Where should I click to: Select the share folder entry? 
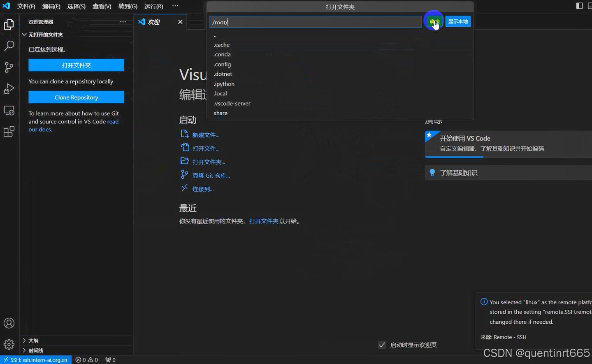tap(340, 113)
